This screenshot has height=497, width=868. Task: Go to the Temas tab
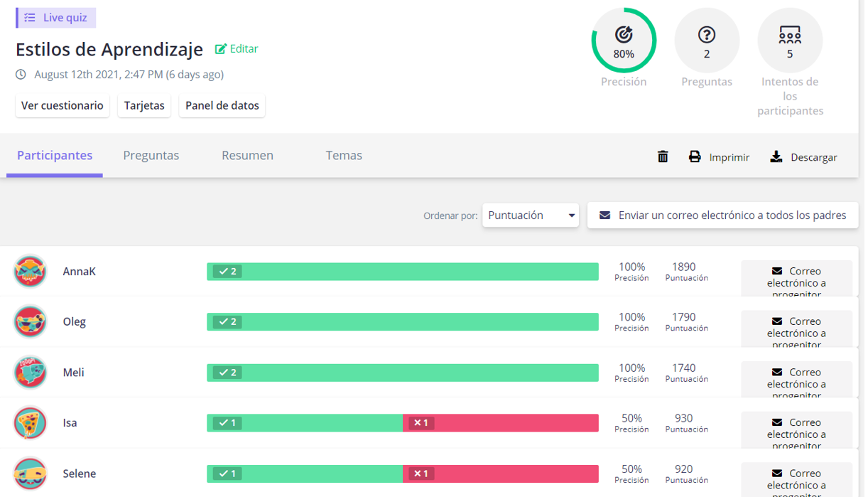[x=344, y=156]
